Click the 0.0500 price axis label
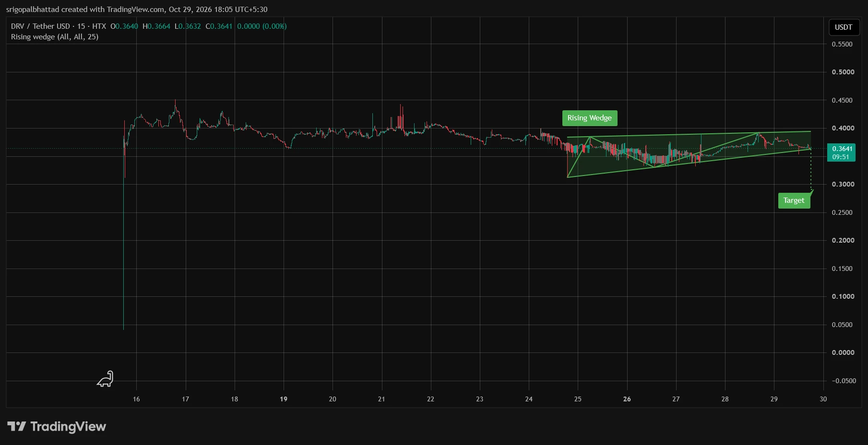Screen dimensions: 868x445 pyautogui.click(x=843, y=325)
